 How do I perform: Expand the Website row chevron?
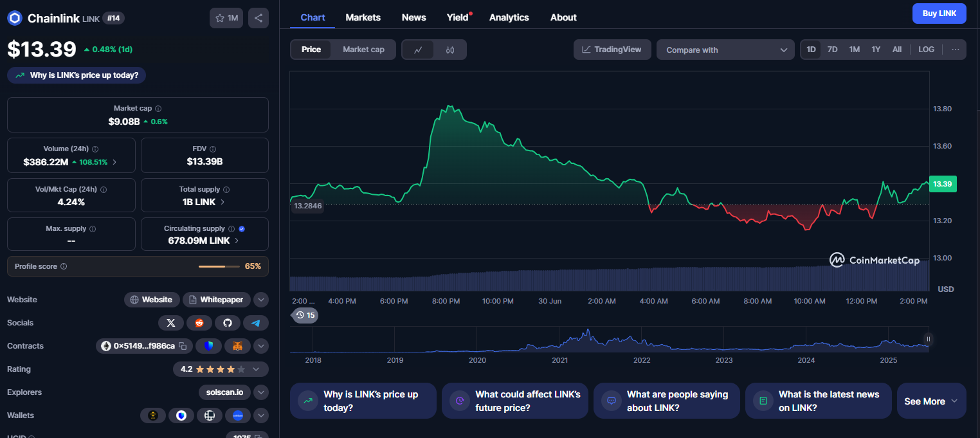(x=260, y=300)
